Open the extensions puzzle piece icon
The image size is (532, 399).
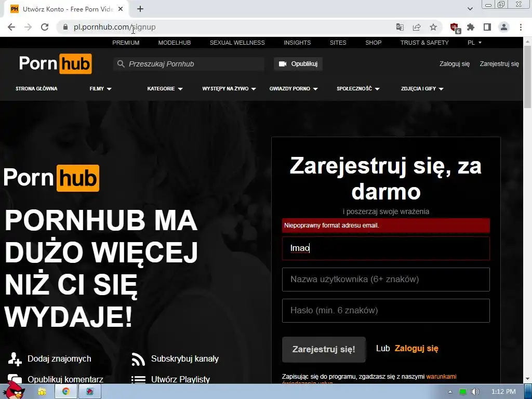click(x=471, y=27)
